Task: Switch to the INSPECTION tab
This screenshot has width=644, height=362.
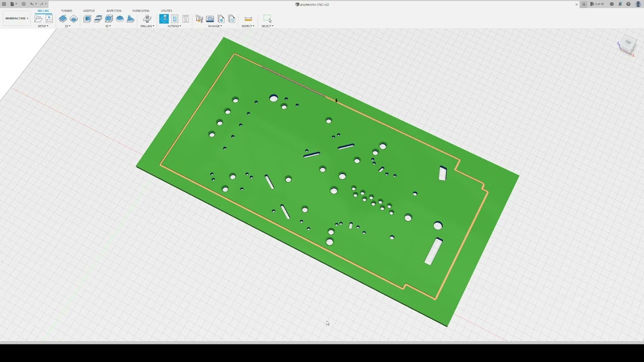Action: pyautogui.click(x=114, y=11)
